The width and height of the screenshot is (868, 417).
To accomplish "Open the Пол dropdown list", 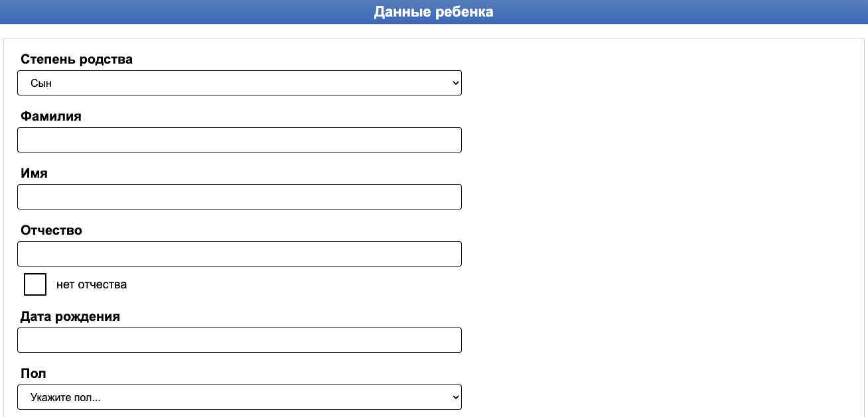I will click(x=239, y=397).
